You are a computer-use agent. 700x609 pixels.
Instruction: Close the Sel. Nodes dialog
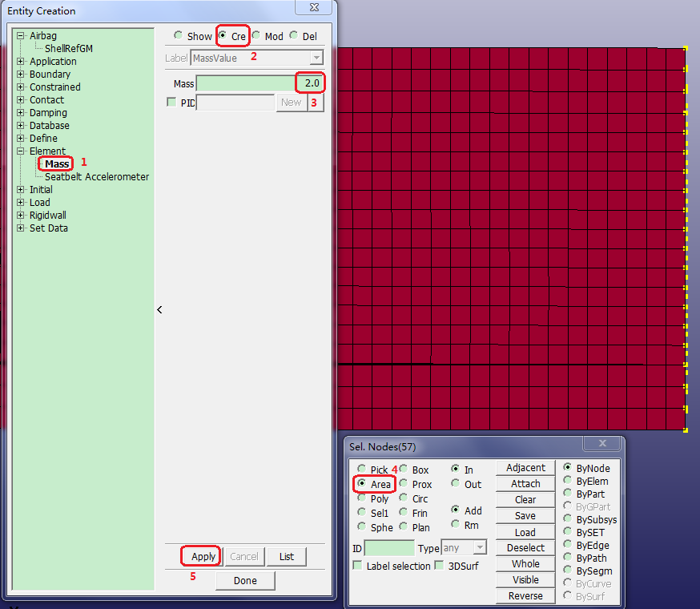pos(601,444)
